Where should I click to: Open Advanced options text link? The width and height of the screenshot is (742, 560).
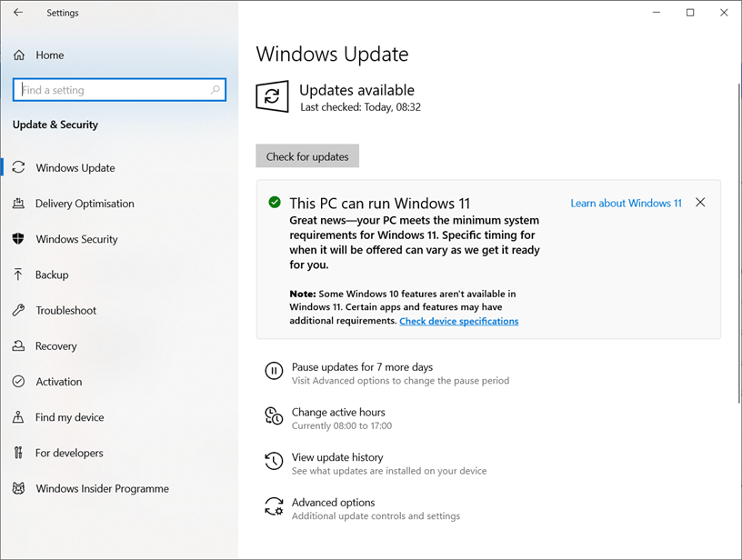point(333,503)
